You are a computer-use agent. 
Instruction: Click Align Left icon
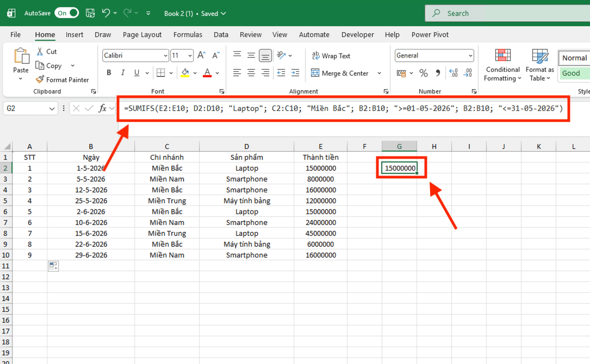click(237, 73)
